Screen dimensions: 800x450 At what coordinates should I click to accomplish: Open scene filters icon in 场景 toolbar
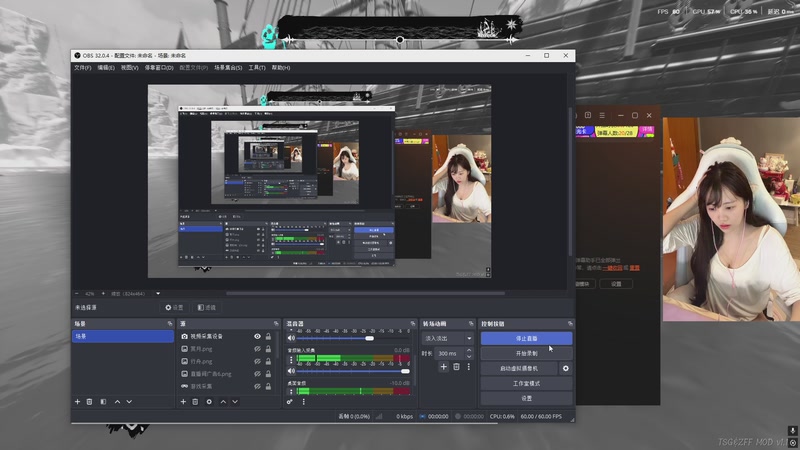click(x=103, y=402)
